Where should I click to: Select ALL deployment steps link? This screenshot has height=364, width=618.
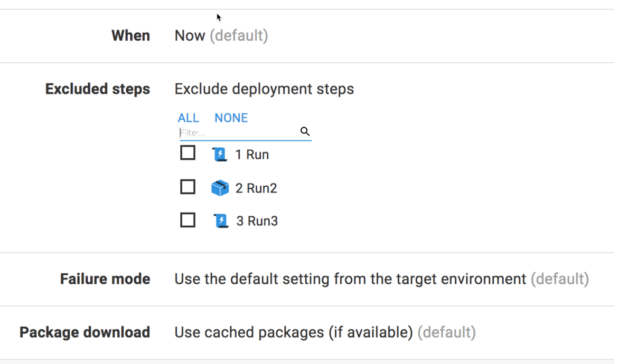(x=189, y=118)
